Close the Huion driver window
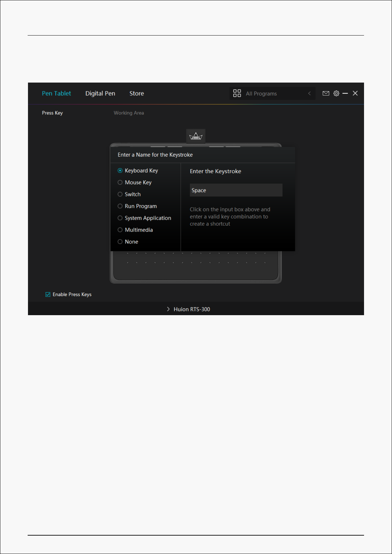This screenshot has height=554, width=392. (x=355, y=93)
